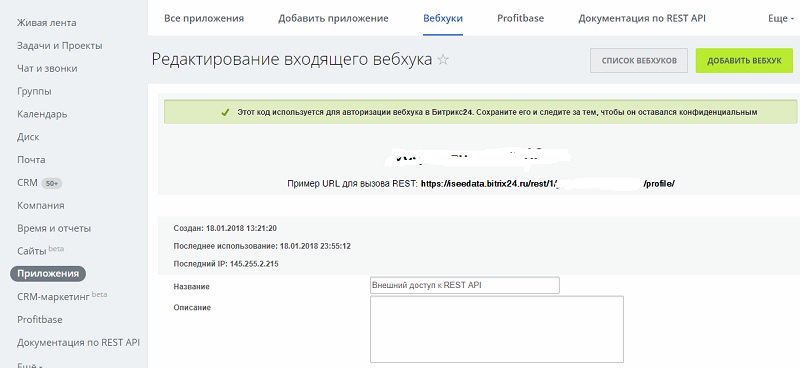This screenshot has height=368, width=800.
Task: Open Сайты beta section
Action: (40, 251)
